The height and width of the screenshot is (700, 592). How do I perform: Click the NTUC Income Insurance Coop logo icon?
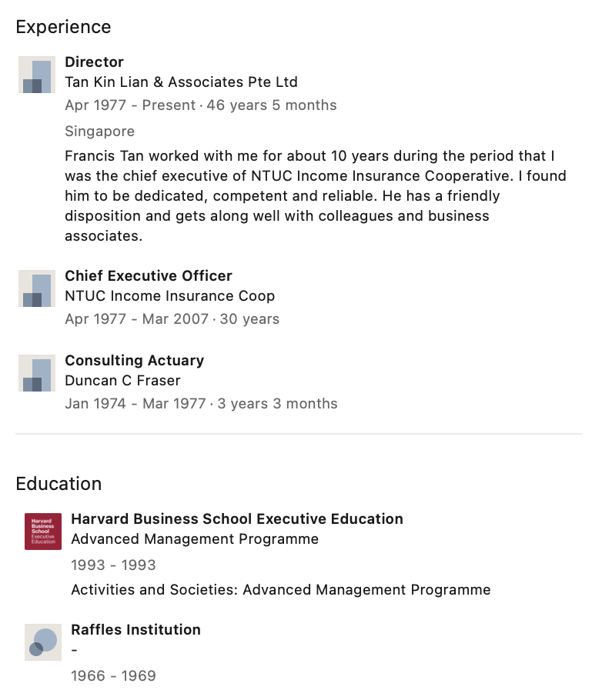click(x=37, y=288)
